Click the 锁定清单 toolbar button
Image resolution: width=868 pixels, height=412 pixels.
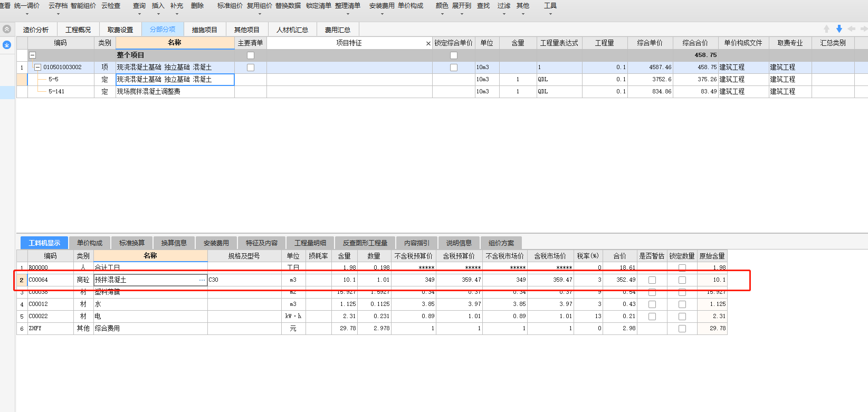coord(319,6)
